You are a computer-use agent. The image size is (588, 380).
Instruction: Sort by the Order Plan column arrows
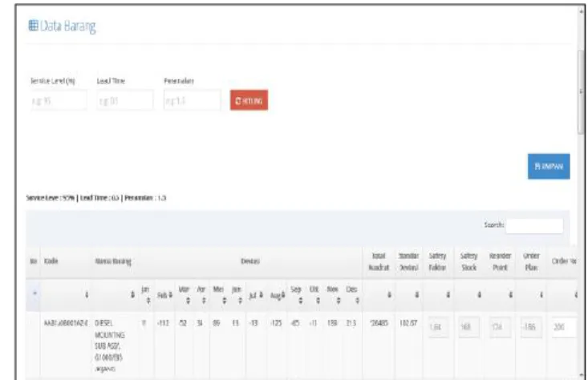click(541, 295)
